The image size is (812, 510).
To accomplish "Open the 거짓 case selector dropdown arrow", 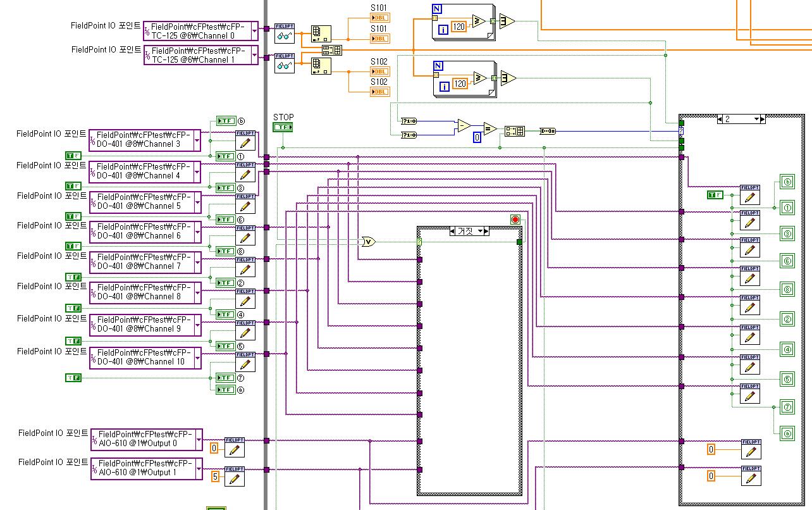I will click(481, 232).
